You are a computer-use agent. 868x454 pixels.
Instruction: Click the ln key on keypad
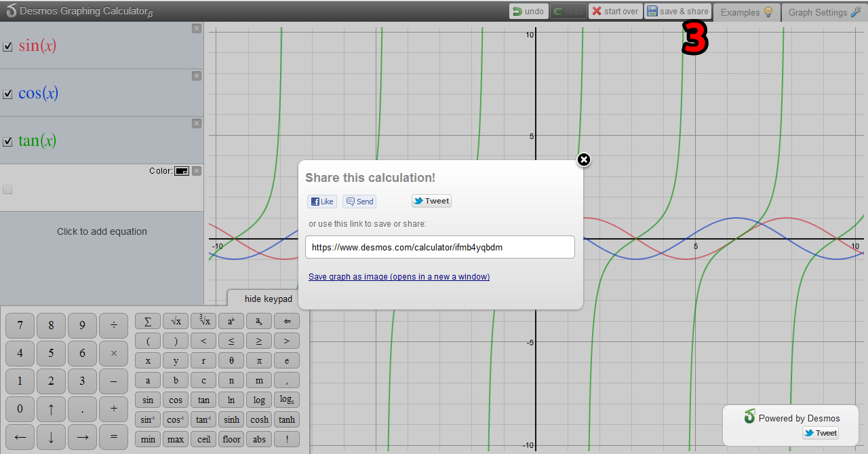(231, 400)
